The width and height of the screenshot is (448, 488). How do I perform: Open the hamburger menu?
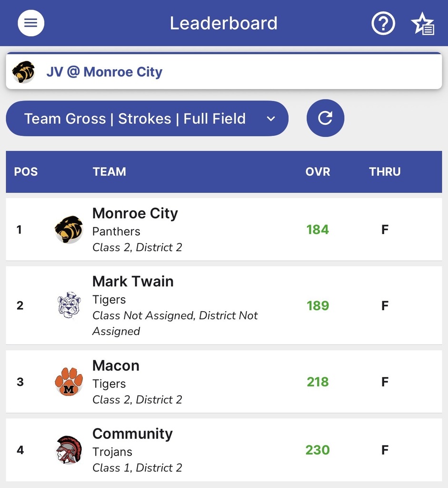tap(31, 23)
